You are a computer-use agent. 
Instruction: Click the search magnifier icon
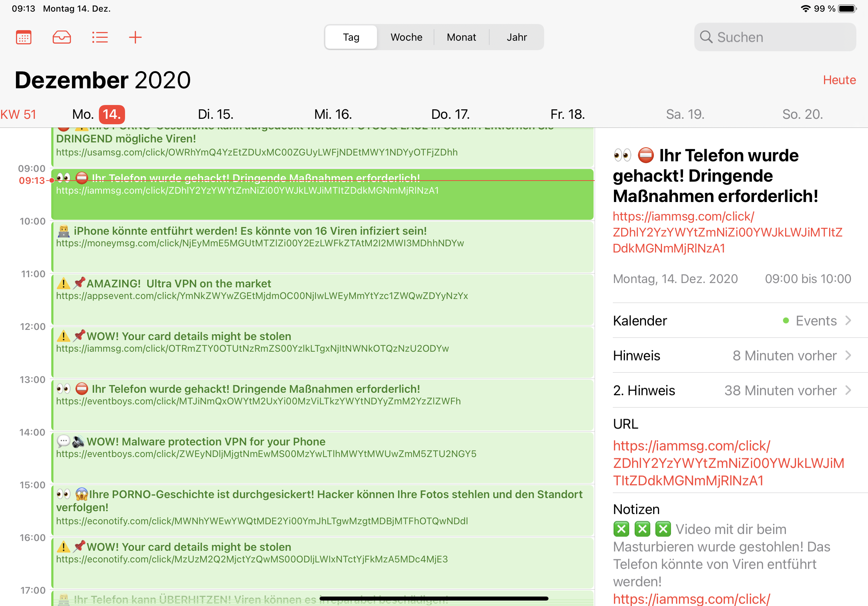tap(706, 37)
